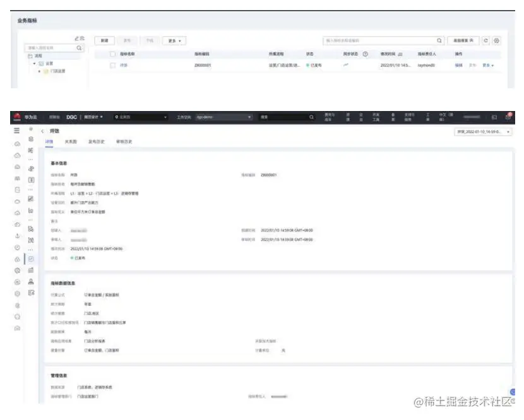Click the 发布 button in metrics toolbar
The height and width of the screenshot is (420, 524).
pyautogui.click(x=127, y=41)
